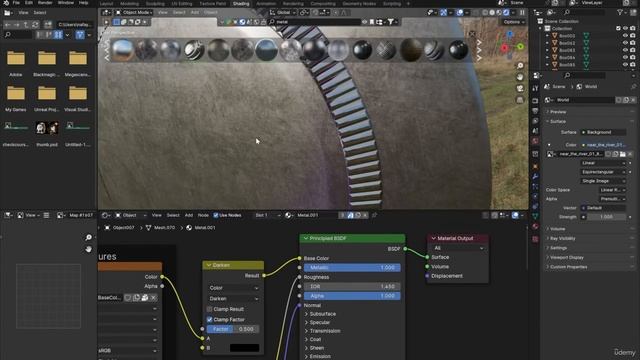Toggle viewport overlays
Viewport: 640px width, 360px height.
460,13
